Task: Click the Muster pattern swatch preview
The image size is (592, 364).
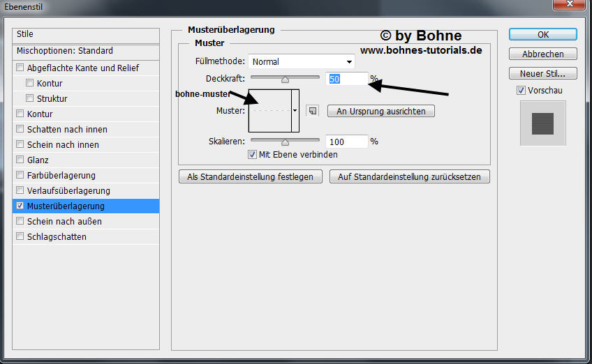Action: [269, 110]
